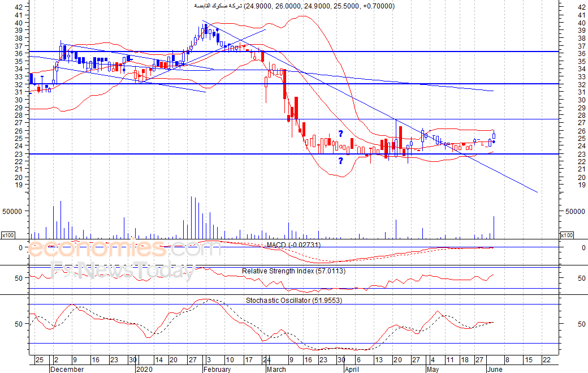Click the April month label on time axis
The image size is (588, 373).
click(x=352, y=369)
